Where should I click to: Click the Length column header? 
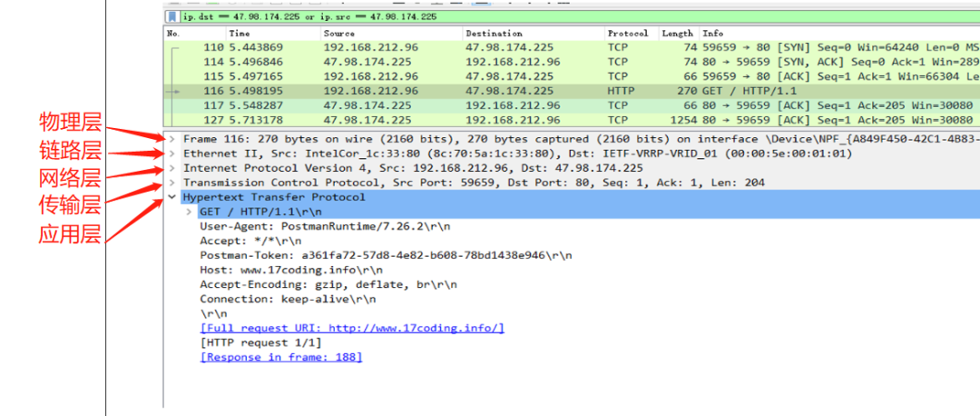click(677, 33)
